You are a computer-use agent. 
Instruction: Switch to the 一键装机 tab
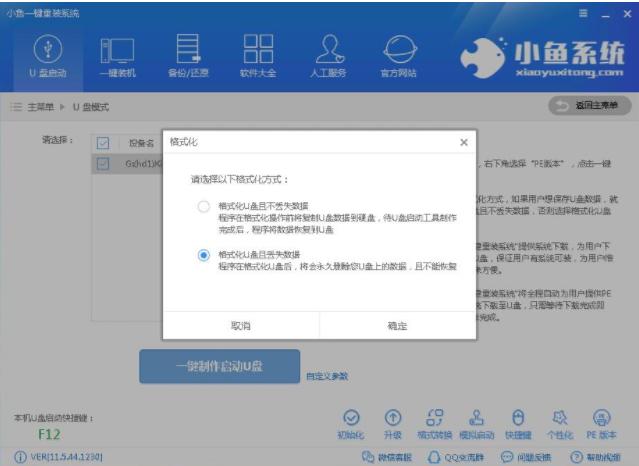pyautogui.click(x=118, y=57)
